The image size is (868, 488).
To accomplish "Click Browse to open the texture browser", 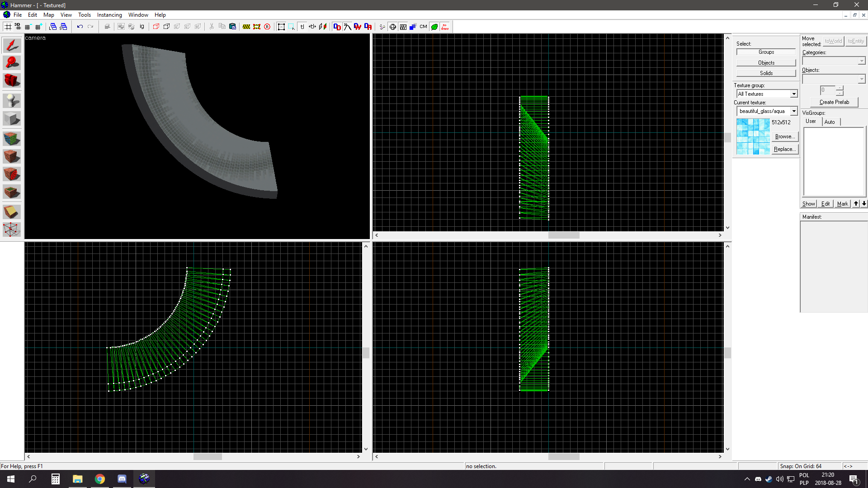I will pos(785,136).
